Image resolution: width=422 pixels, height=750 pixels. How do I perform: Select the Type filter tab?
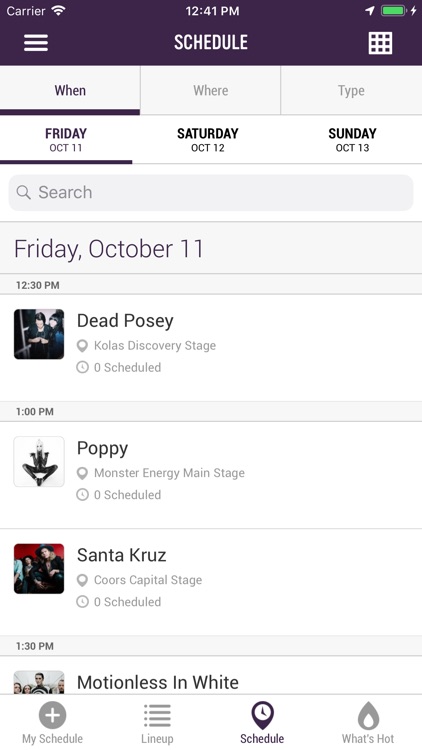pyautogui.click(x=351, y=90)
